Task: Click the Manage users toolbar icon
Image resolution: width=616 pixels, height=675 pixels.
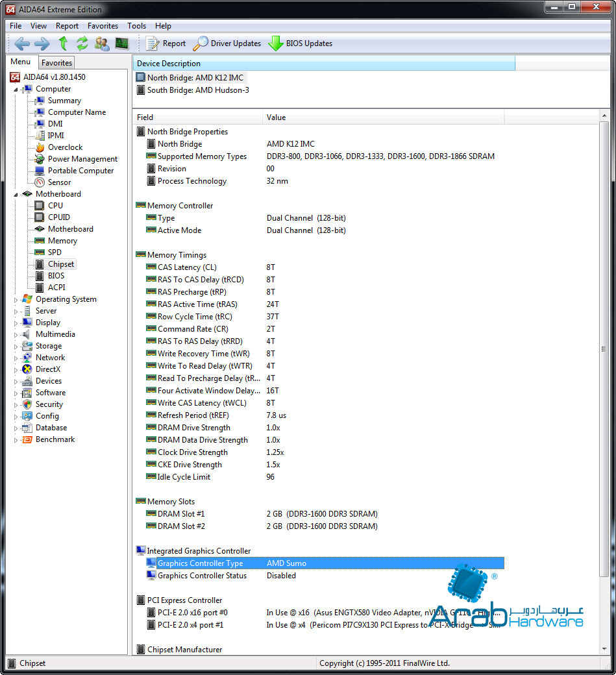Action: coord(102,43)
